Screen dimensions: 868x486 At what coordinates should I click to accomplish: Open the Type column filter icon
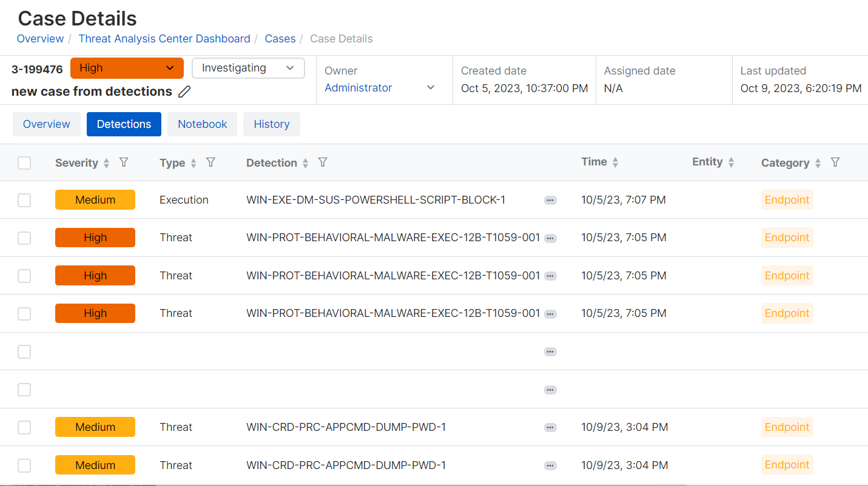coord(210,162)
